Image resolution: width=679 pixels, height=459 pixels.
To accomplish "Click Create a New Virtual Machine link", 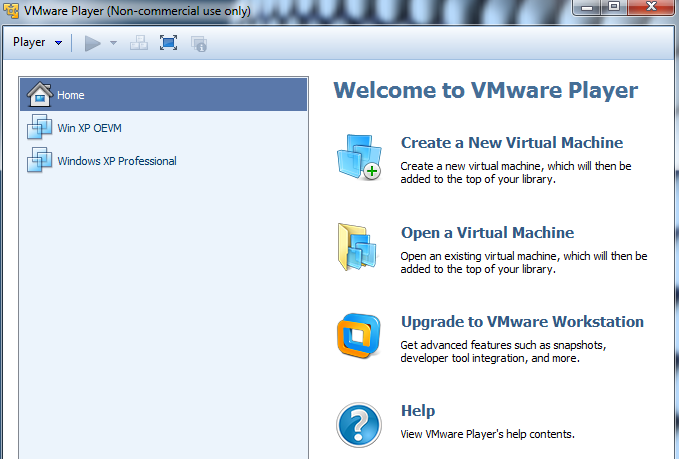I will pos(511,142).
